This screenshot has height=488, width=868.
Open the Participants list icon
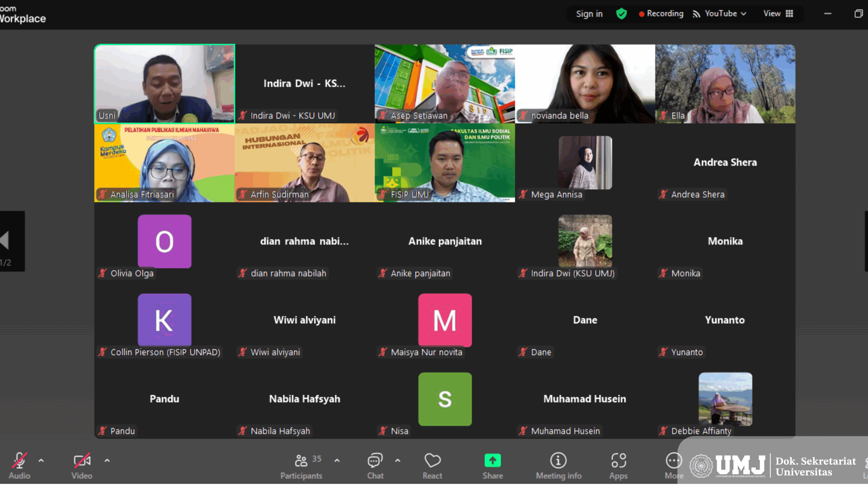point(301,461)
